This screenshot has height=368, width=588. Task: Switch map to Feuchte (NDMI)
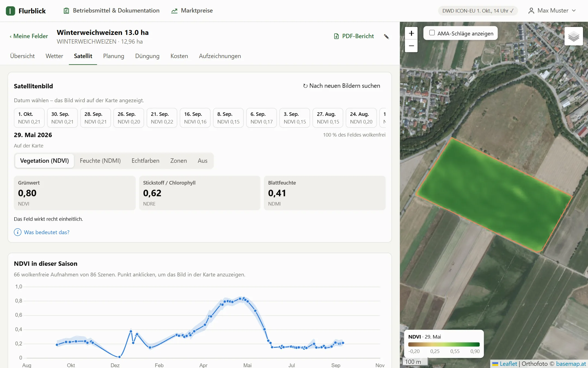[x=100, y=161]
